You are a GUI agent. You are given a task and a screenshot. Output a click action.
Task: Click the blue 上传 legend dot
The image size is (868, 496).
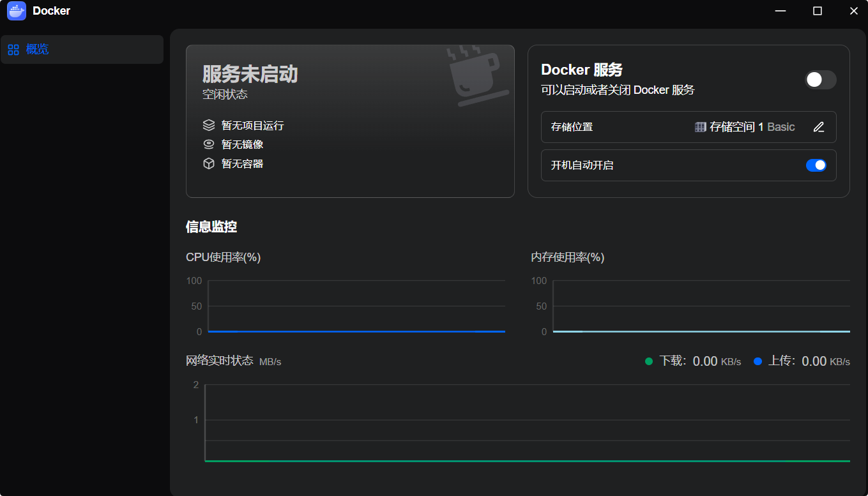pos(758,361)
